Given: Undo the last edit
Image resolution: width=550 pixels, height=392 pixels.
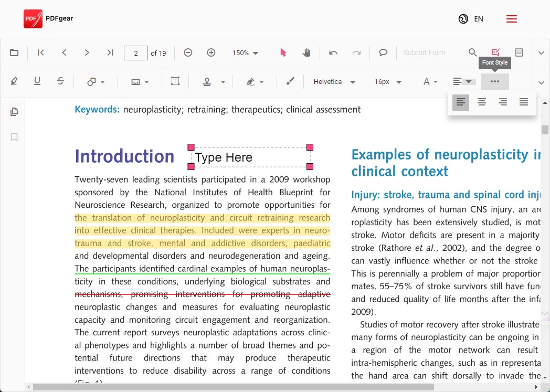Looking at the screenshot, I should click(x=333, y=52).
